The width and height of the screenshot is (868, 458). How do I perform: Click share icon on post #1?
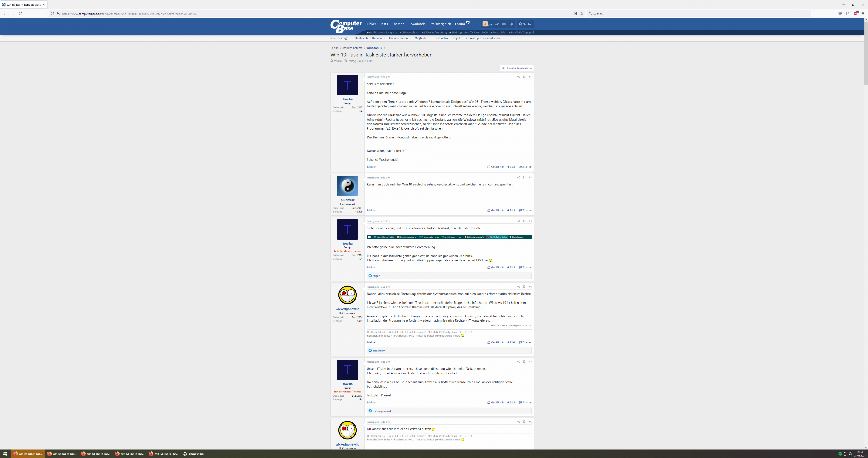pyautogui.click(x=518, y=77)
